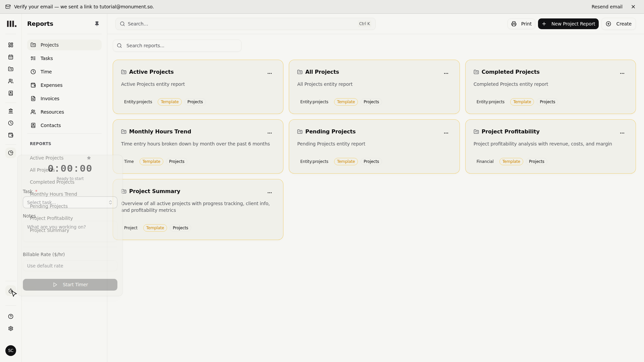Screen dimensions: 644x362
Task: Open settings gear icon in left rail
Action: point(11,328)
